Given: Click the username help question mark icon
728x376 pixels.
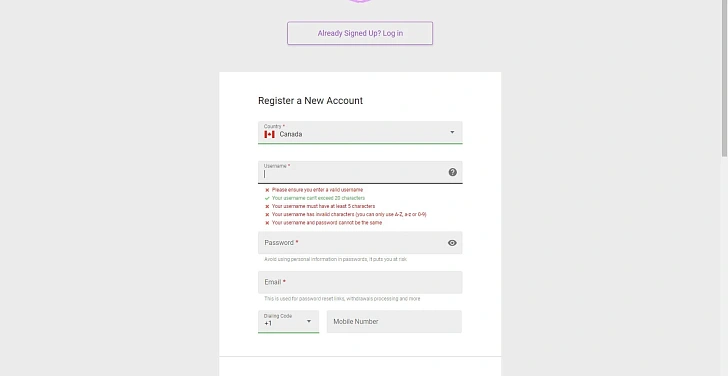Looking at the screenshot, I should click(453, 172).
